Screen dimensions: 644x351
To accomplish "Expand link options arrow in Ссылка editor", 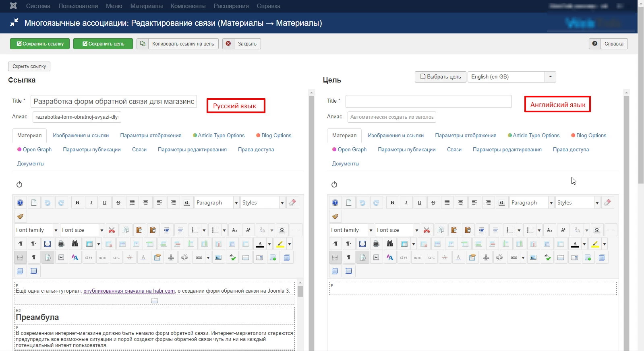I will [x=208, y=257].
